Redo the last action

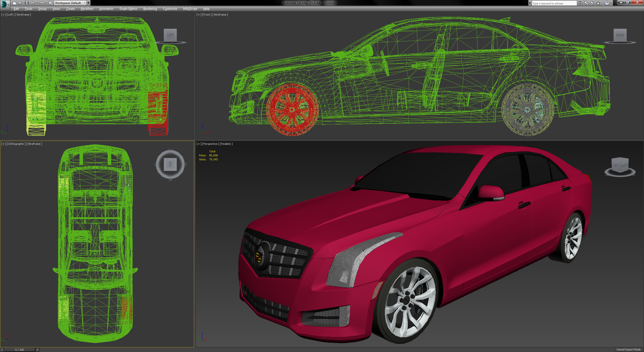(42, 3)
